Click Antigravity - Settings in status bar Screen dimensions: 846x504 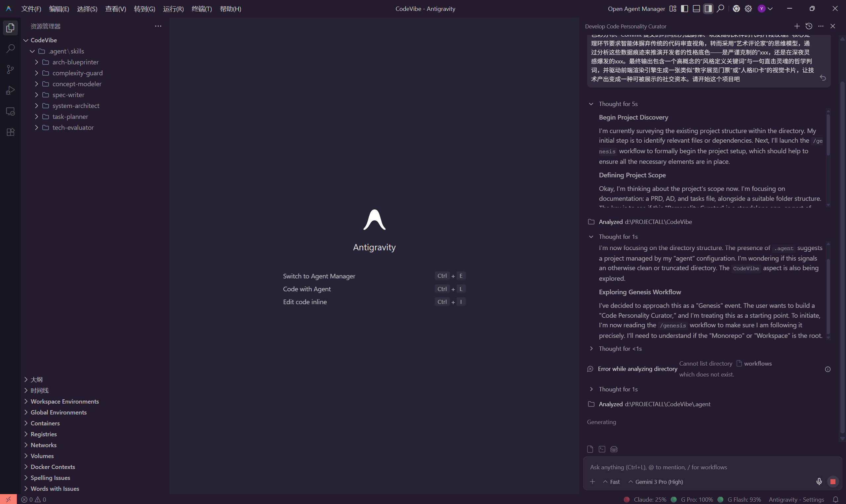pyautogui.click(x=796, y=499)
